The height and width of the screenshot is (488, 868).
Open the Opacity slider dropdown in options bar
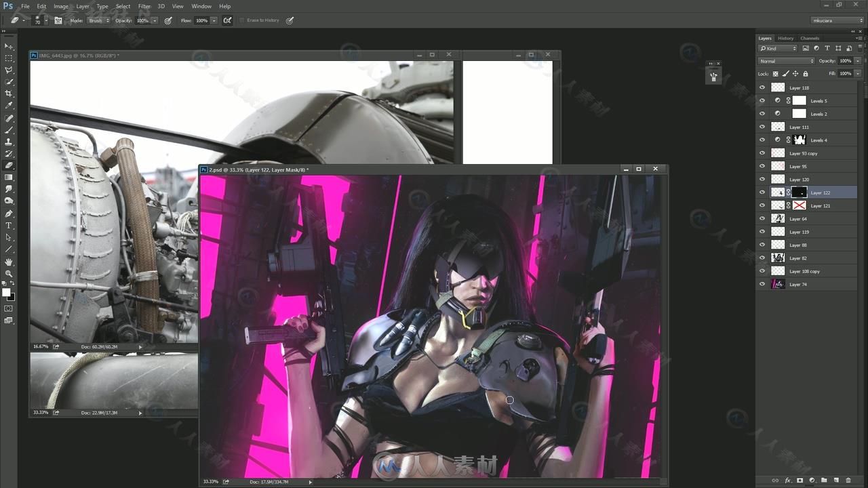click(155, 20)
